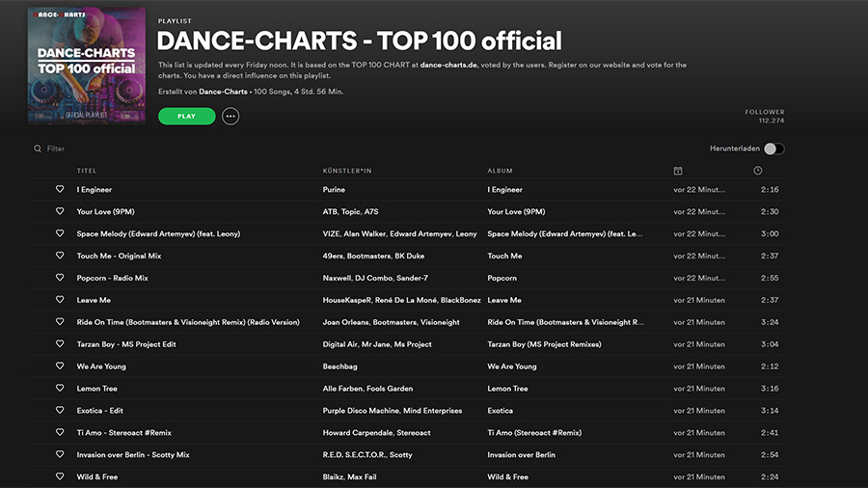The image size is (868, 488).
Task: Like Touch Me - Original Mix
Action: click(60, 256)
